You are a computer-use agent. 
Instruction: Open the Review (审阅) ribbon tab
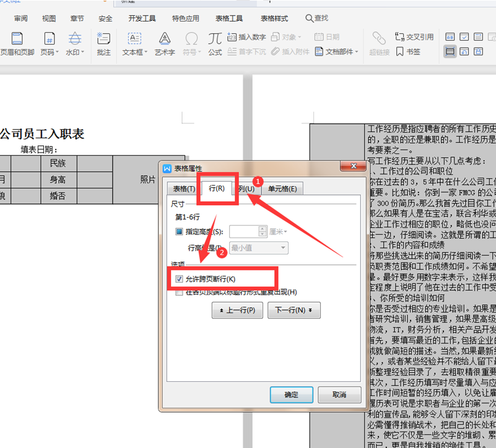[21, 19]
